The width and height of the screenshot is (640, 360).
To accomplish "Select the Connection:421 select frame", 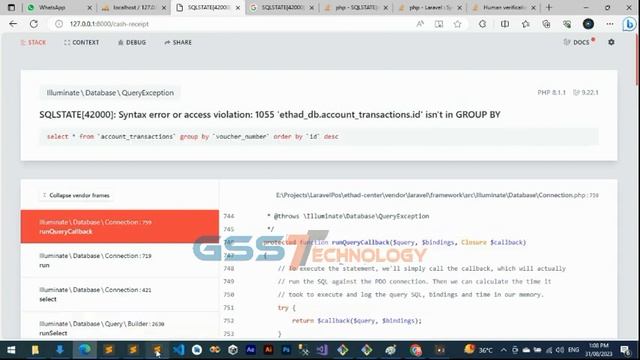I will [x=120, y=294].
